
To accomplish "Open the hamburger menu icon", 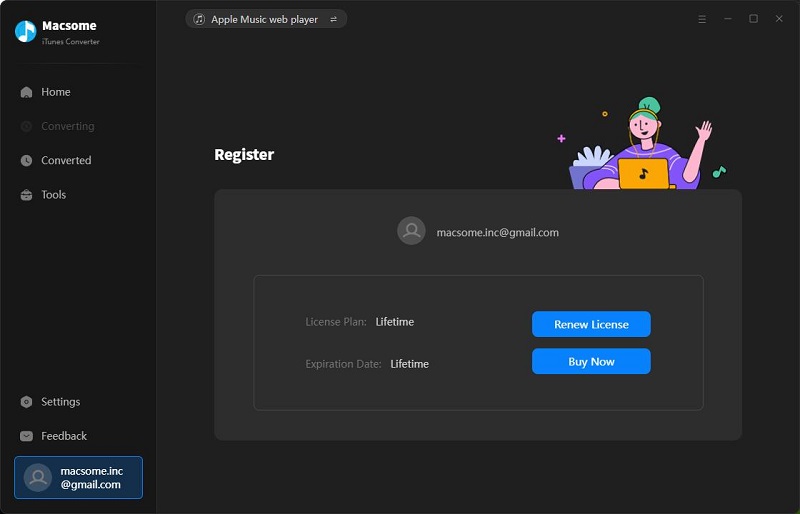I will pyautogui.click(x=702, y=19).
